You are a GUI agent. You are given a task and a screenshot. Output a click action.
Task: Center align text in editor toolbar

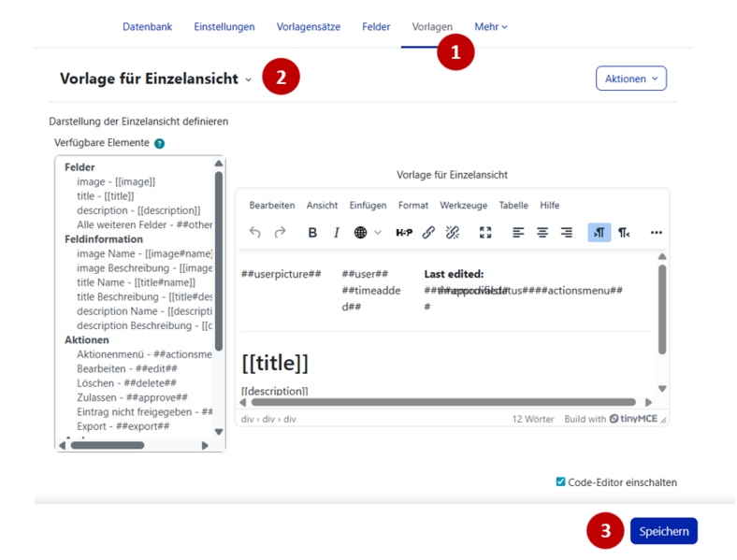(542, 233)
